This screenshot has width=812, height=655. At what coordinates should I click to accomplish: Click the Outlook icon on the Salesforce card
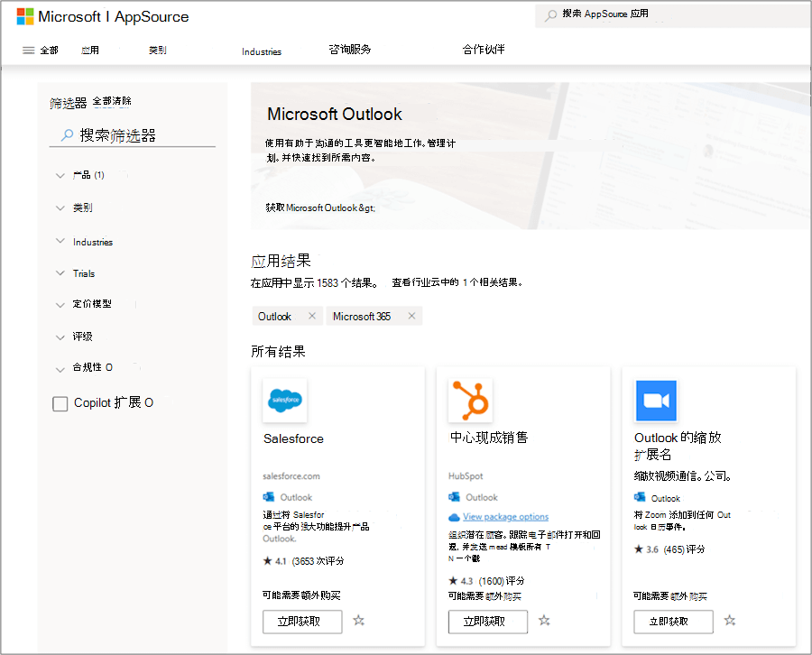268,497
